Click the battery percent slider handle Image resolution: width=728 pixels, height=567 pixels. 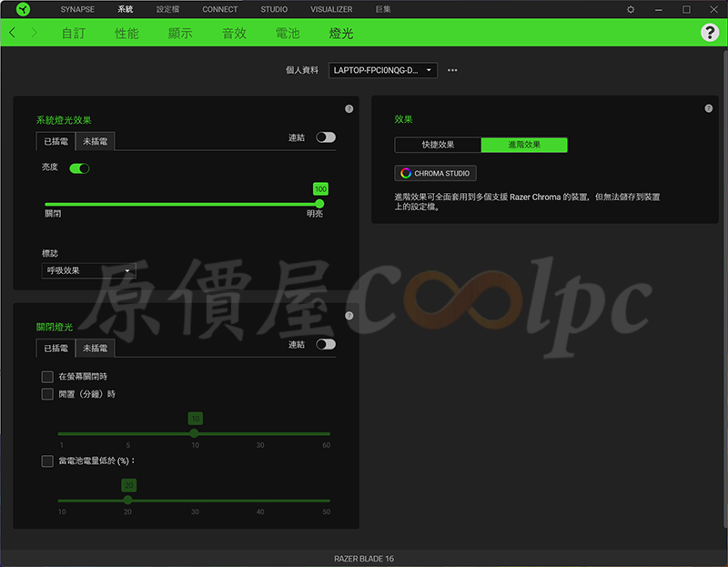(x=127, y=501)
